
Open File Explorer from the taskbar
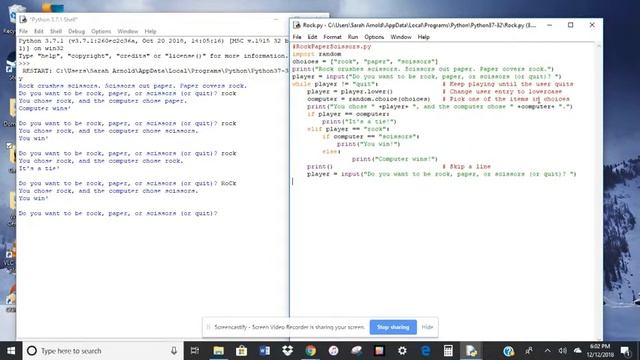(x=218, y=351)
